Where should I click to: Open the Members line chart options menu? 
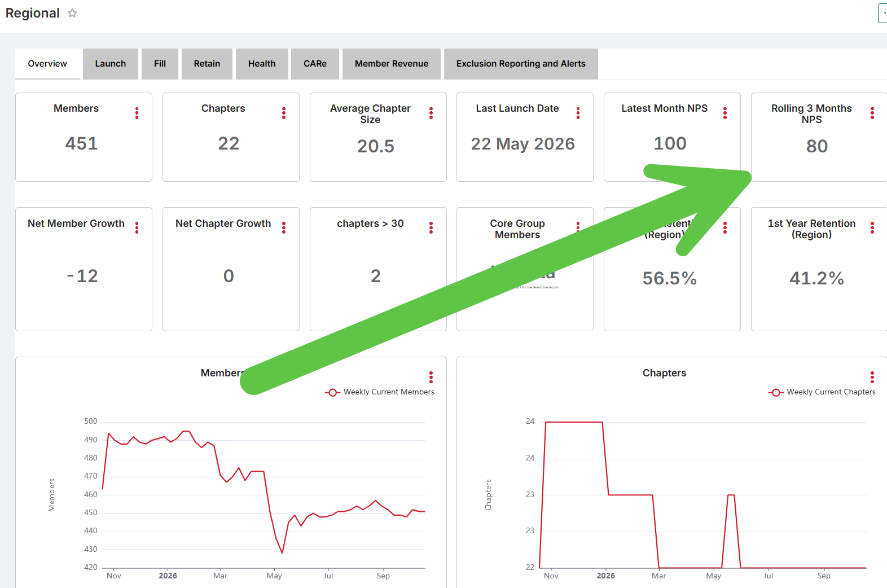tap(431, 377)
